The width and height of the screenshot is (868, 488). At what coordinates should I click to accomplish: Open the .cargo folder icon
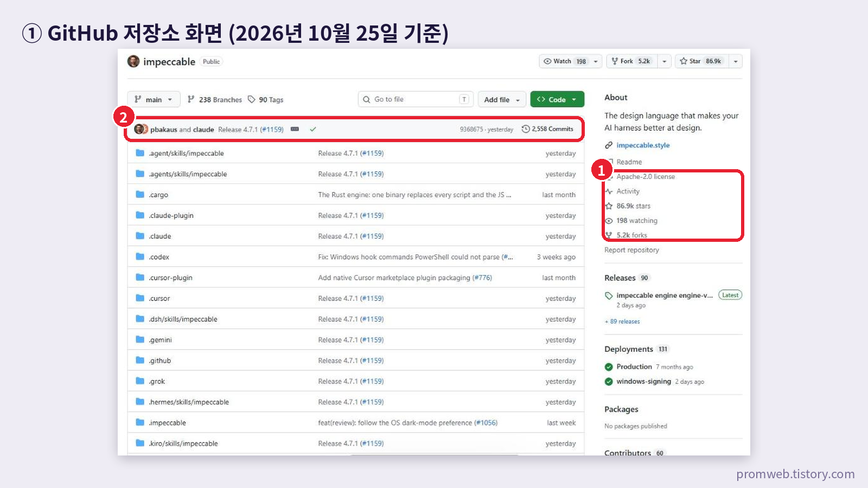[x=140, y=194]
